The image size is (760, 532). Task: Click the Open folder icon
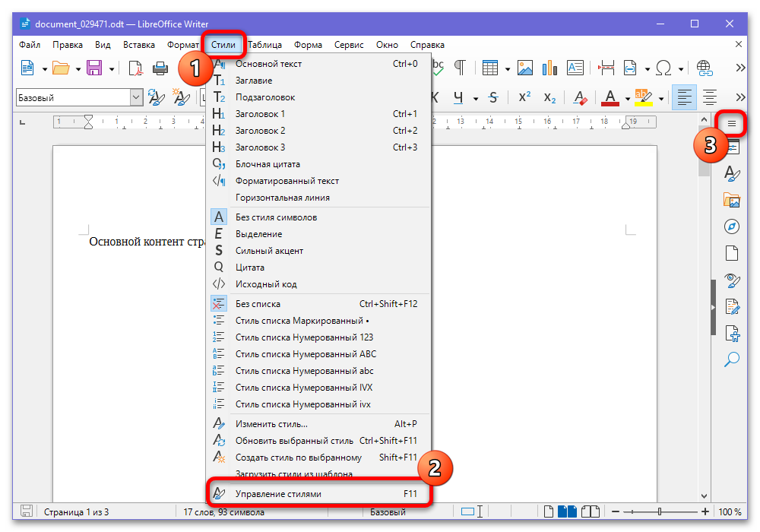(61, 68)
